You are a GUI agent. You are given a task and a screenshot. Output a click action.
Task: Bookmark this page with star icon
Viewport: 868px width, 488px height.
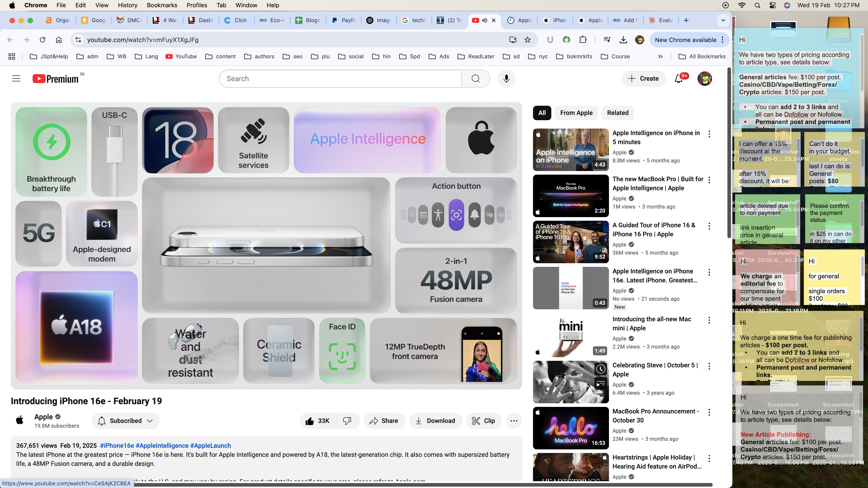tap(528, 40)
